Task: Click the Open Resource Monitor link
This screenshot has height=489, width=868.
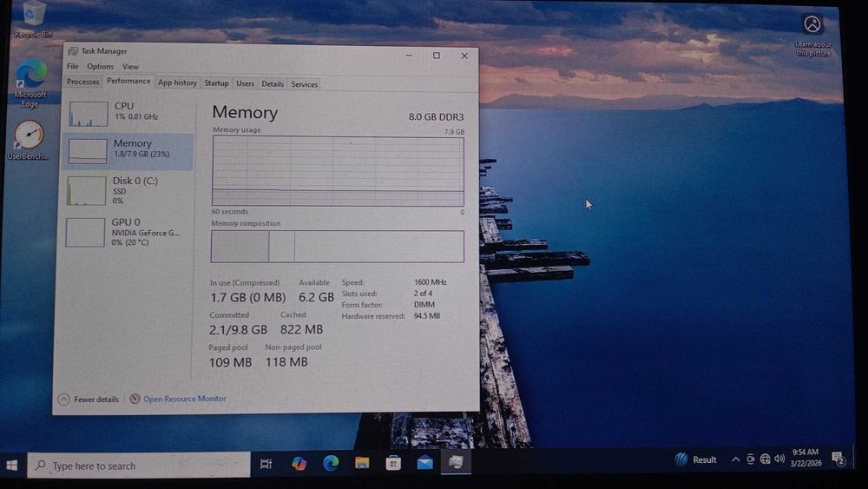Action: pyautogui.click(x=184, y=399)
